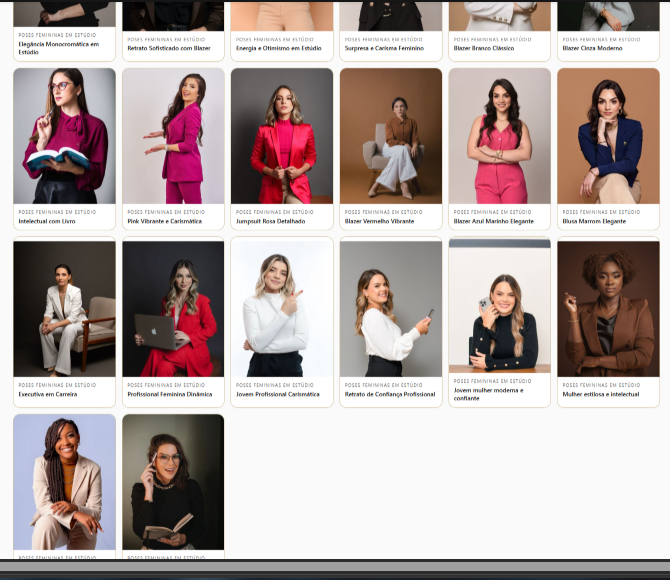Open the photo on 'Jovem mulher moderna e confiante' card
Viewport: 670px width, 580px height.
pyautogui.click(x=500, y=306)
